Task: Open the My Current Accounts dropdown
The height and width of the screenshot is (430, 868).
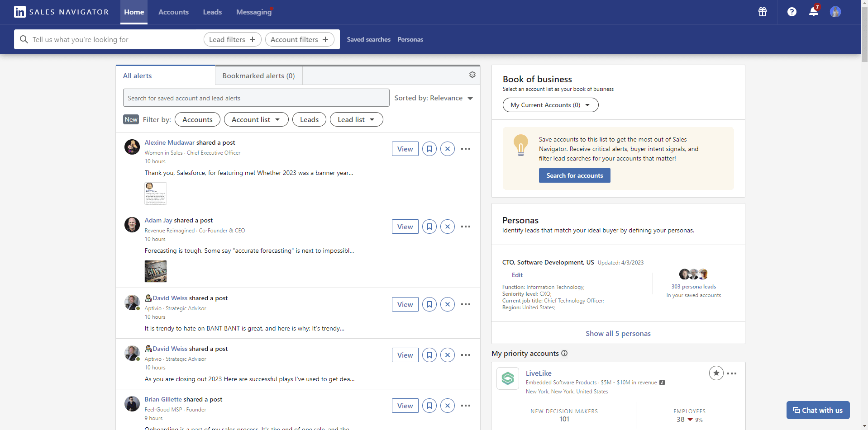Action: (x=550, y=105)
